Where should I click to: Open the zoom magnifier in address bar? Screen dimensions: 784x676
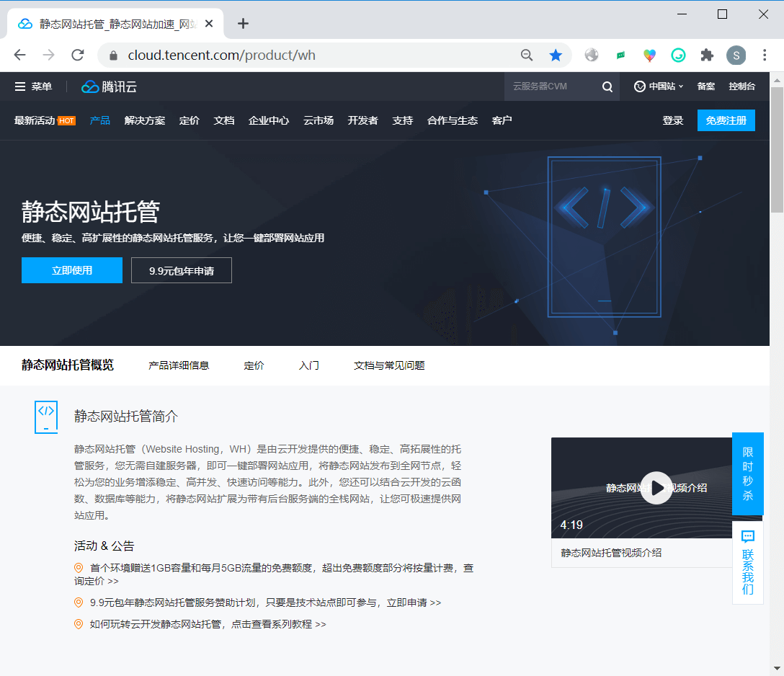527,55
